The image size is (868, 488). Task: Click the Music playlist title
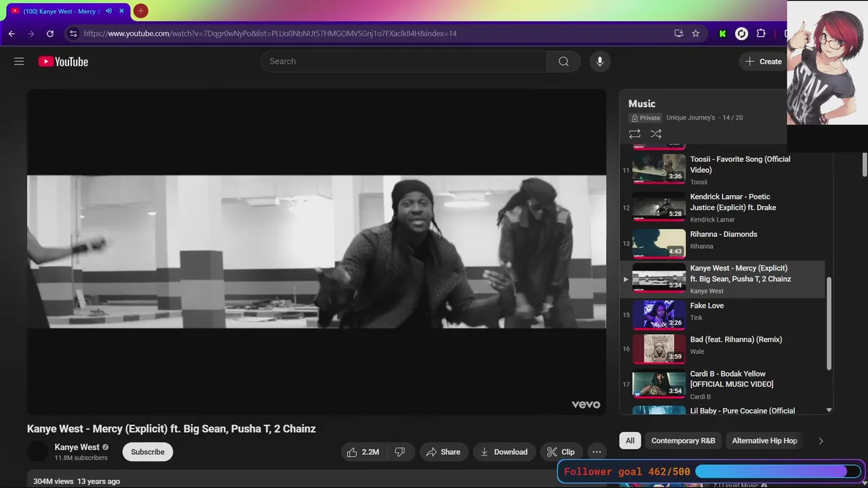point(642,104)
